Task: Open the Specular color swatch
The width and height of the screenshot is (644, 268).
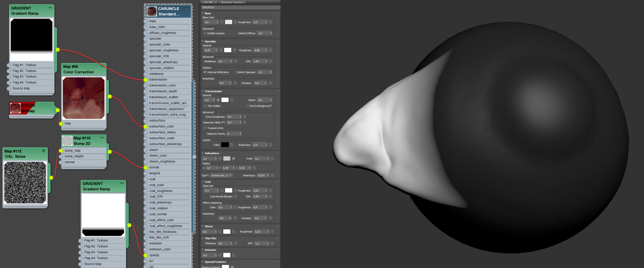Action: pos(228,50)
